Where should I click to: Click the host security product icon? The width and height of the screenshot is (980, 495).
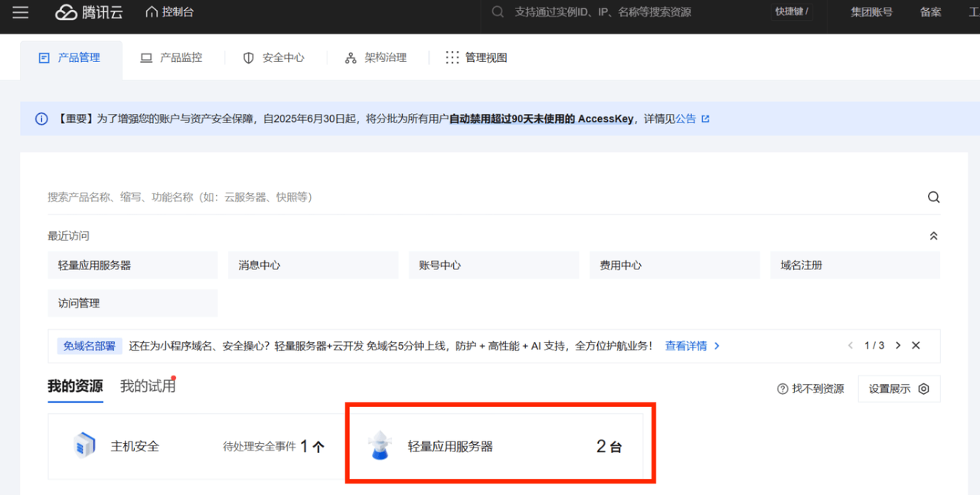(x=84, y=445)
